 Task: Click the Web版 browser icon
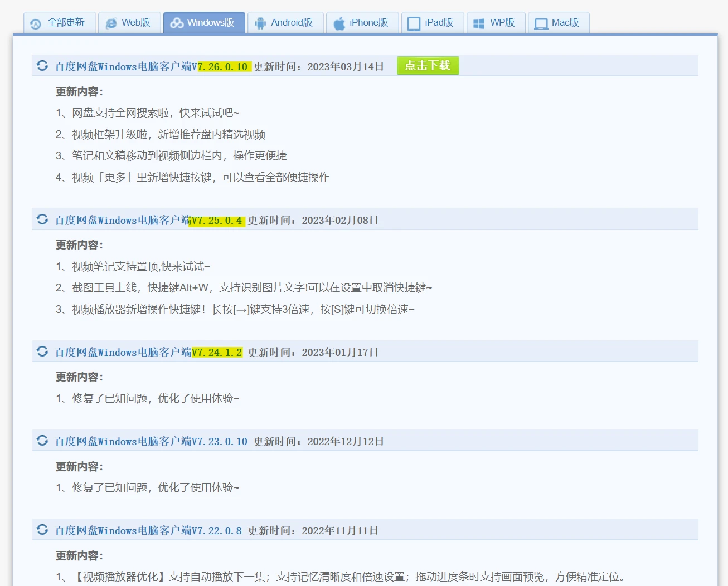111,23
